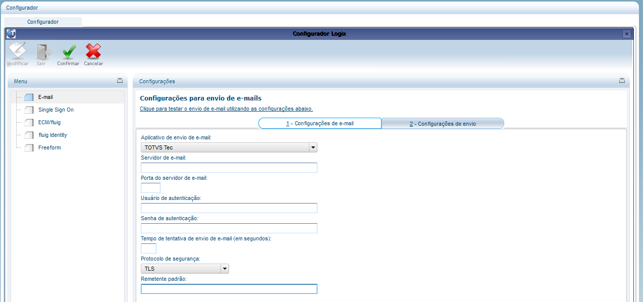This screenshot has width=644, height=302.
Task: Confirm changes with the green checkmark
Action: click(x=68, y=52)
